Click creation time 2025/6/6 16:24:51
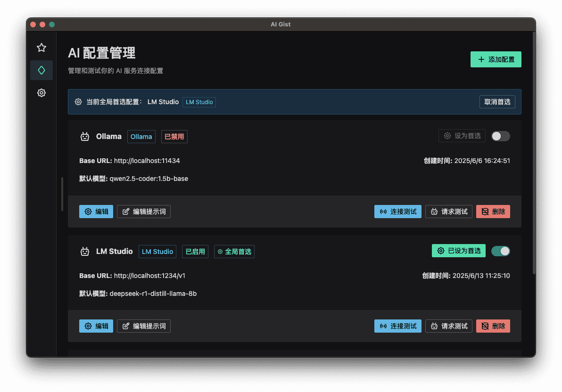The image size is (562, 392). (482, 161)
